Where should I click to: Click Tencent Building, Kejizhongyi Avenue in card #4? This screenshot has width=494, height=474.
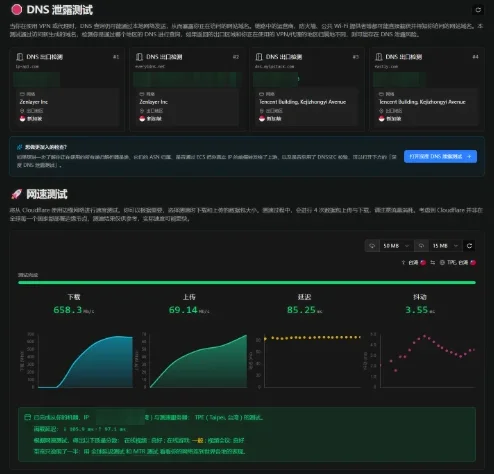point(422,102)
